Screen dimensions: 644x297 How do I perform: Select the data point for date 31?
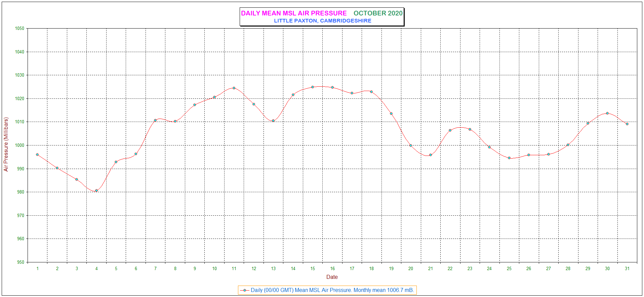pos(627,124)
